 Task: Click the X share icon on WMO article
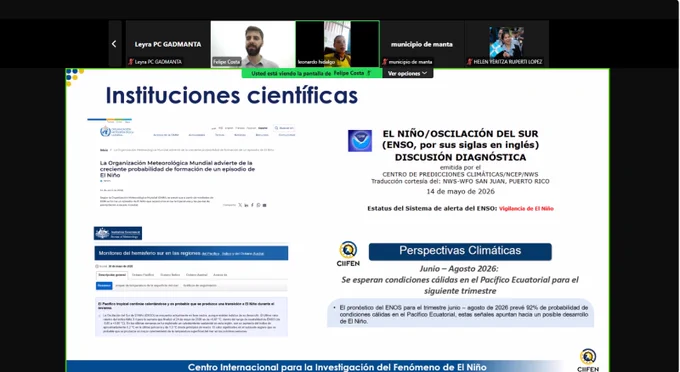tap(240, 205)
